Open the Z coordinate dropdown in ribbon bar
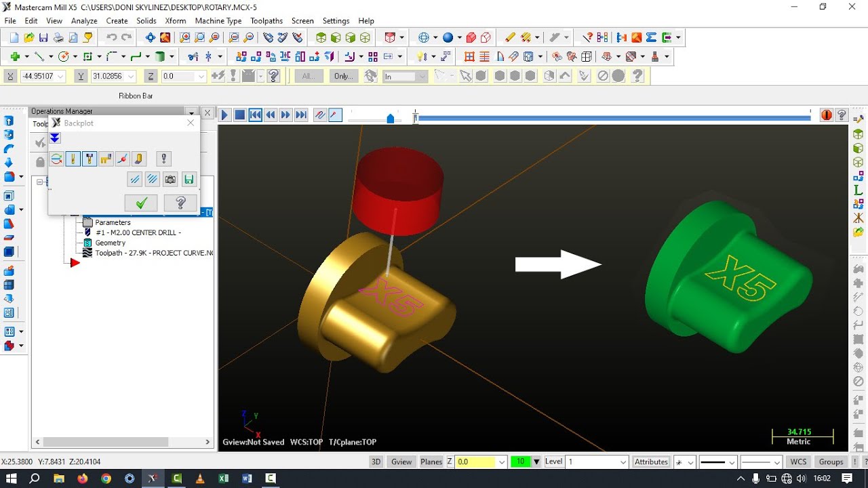Image resolution: width=868 pixels, height=488 pixels. click(x=201, y=77)
